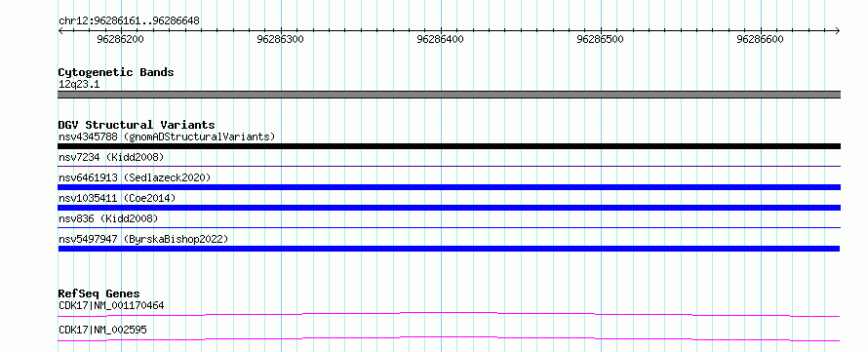The image size is (868, 352).
Task: Click ruler position 96286300
Action: [280, 39]
